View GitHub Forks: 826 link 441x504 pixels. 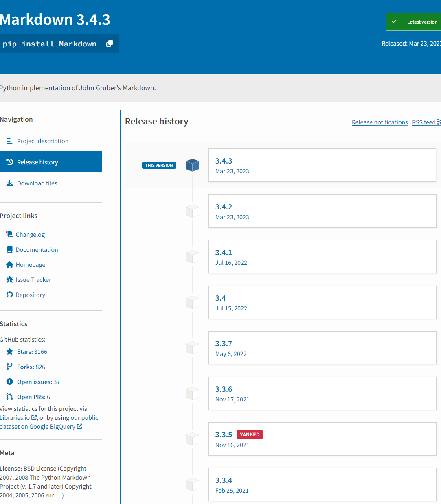tap(31, 367)
